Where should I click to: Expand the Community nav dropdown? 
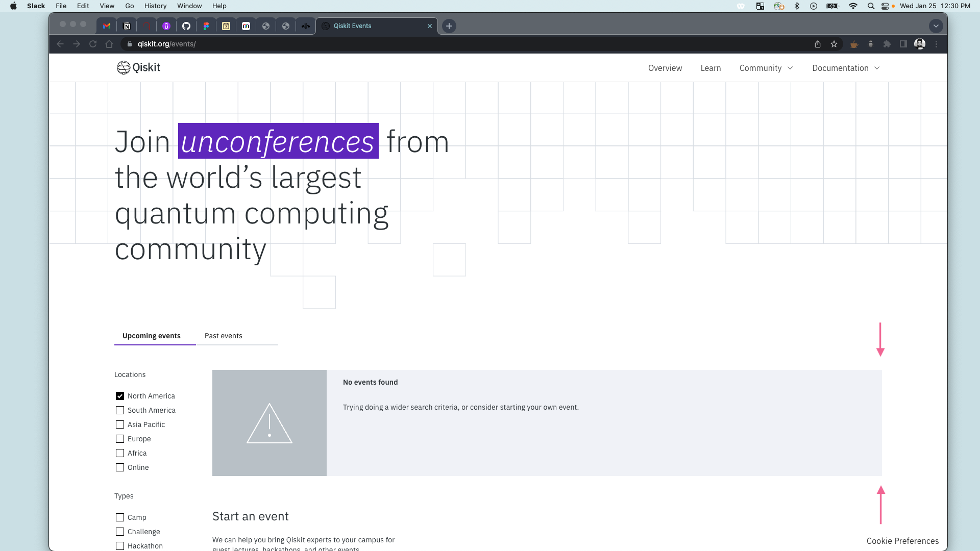click(766, 68)
